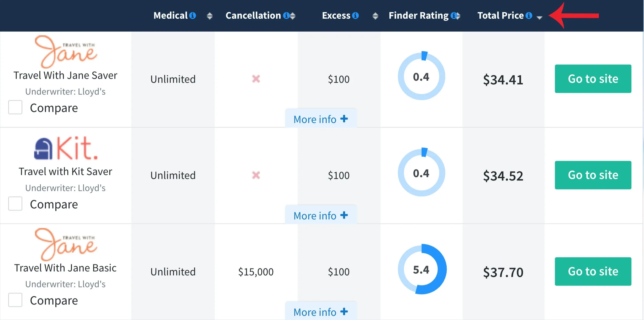Click the Cancellation info icon
The height and width of the screenshot is (320, 644).
coord(286,16)
